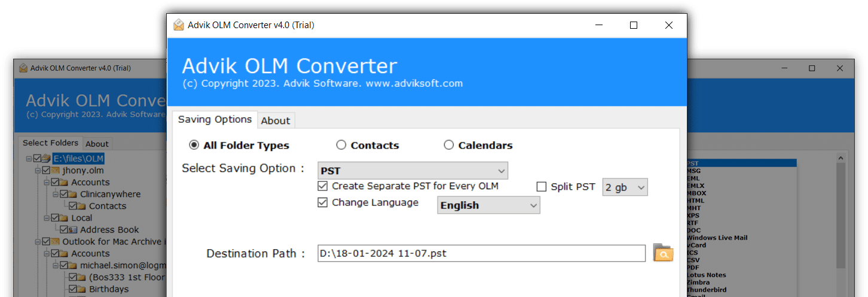
Task: Select MSG in the background format list
Action: click(694, 171)
